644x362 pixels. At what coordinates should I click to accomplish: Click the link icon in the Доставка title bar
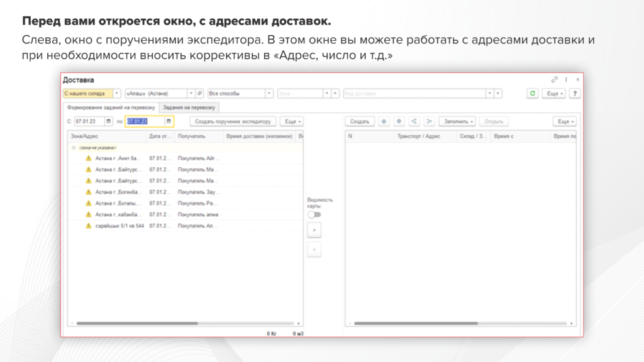[554, 80]
